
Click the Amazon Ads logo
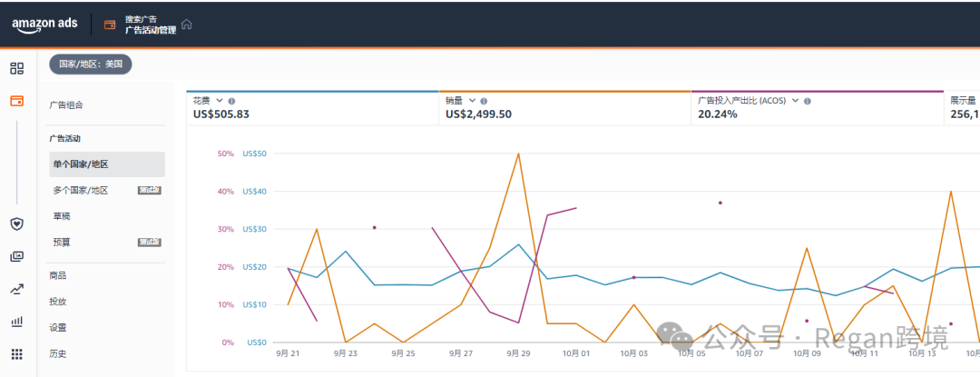click(45, 25)
